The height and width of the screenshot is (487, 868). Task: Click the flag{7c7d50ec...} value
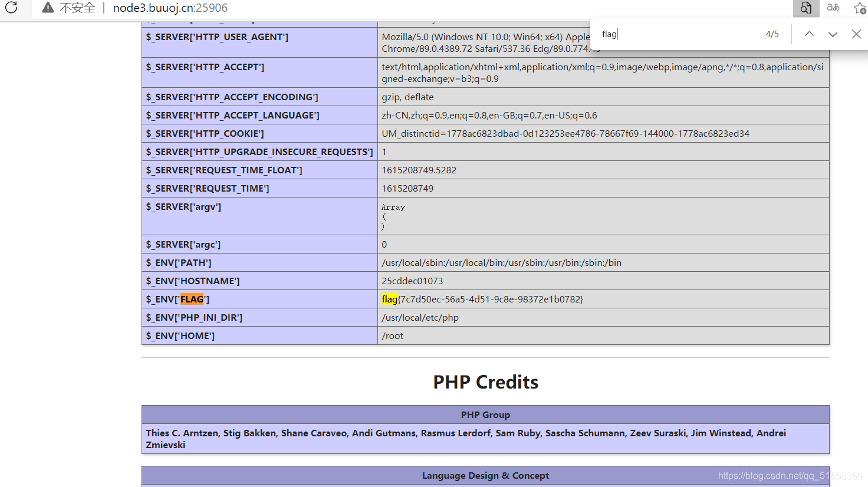point(482,299)
